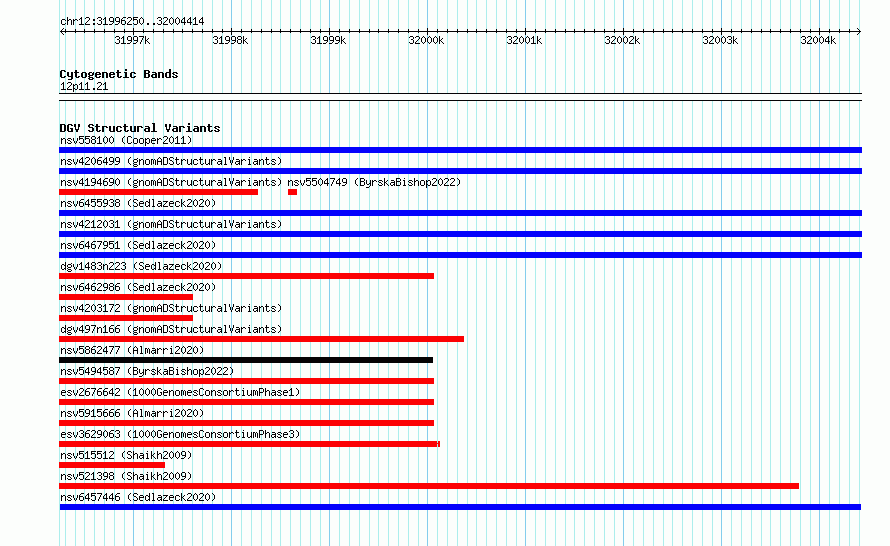Image resolution: width=890 pixels, height=546 pixels.
Task: Open esv3629063 (1000GenomesConsortiumPhase3) label
Action: 180,434
